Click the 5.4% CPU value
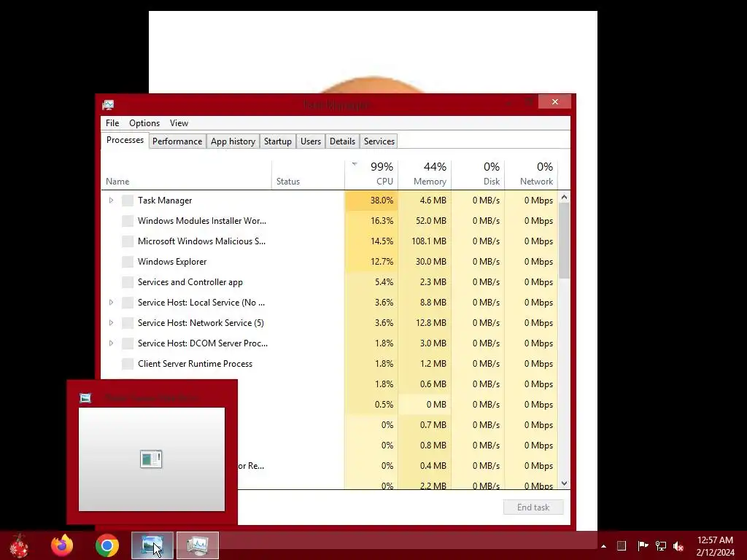Screen dimensions: 747x560 [384, 282]
